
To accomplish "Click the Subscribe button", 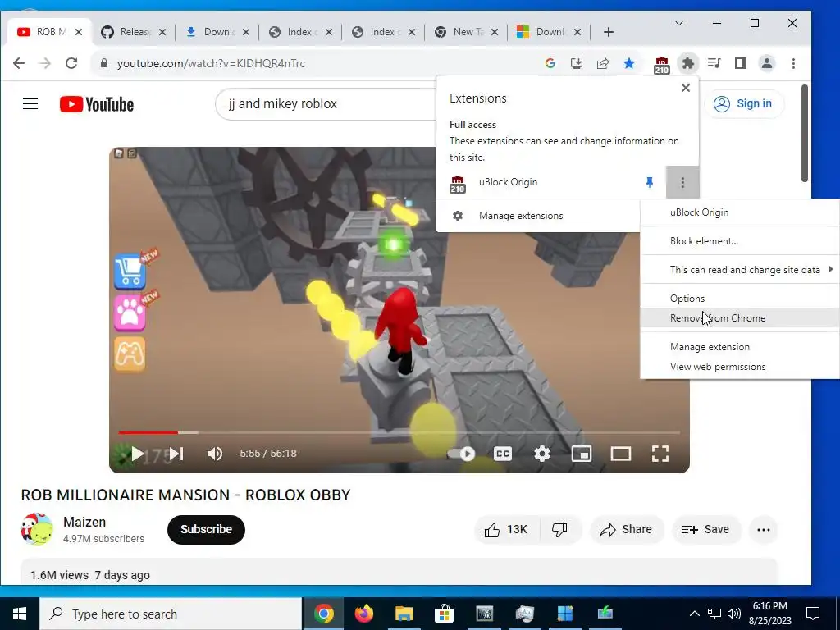I will click(x=206, y=529).
